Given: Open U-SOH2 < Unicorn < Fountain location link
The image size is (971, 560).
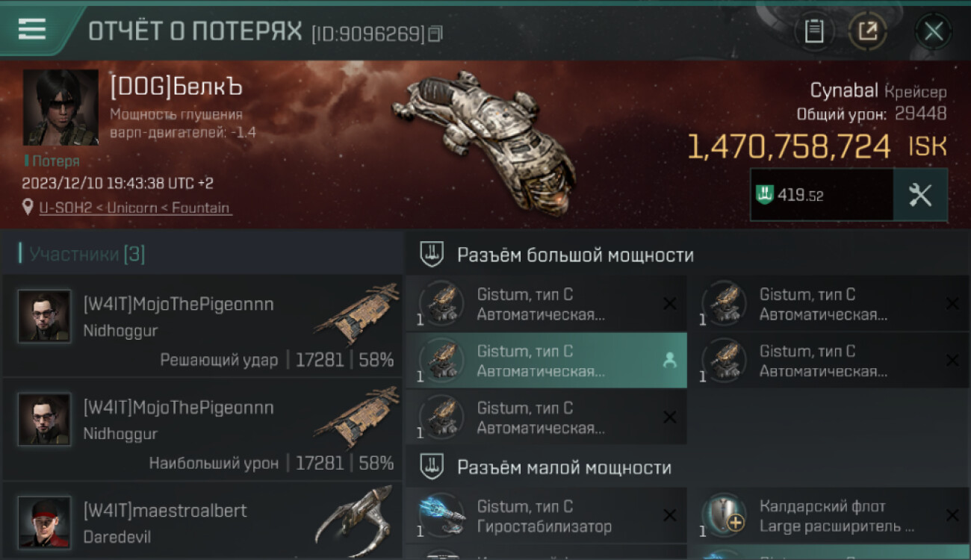Looking at the screenshot, I should (135, 208).
